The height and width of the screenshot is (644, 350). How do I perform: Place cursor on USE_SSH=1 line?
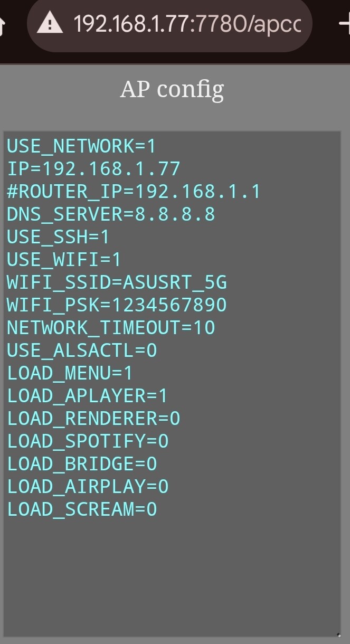pos(58,237)
